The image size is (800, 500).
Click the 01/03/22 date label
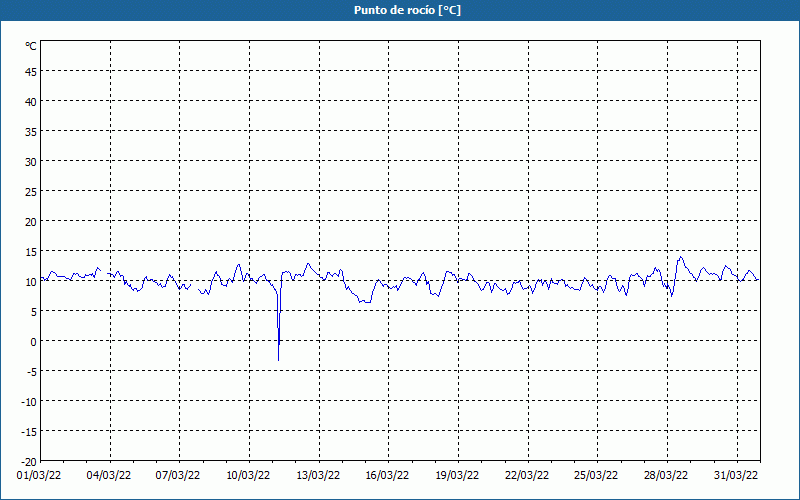click(39, 476)
